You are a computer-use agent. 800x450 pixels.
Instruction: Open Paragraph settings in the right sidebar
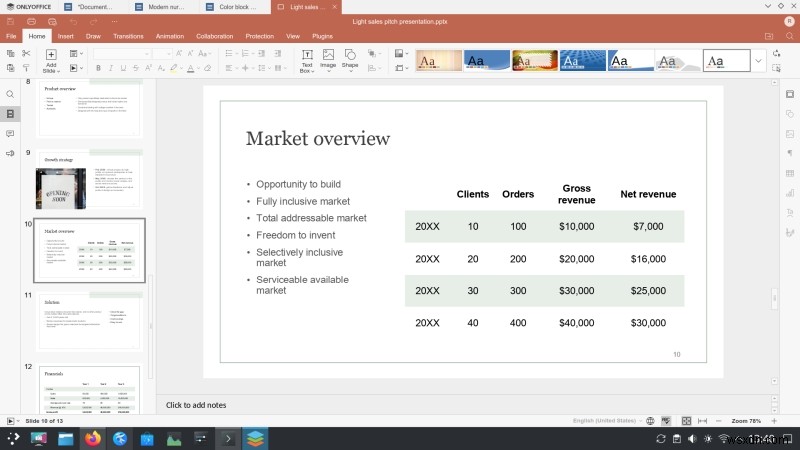click(x=790, y=154)
